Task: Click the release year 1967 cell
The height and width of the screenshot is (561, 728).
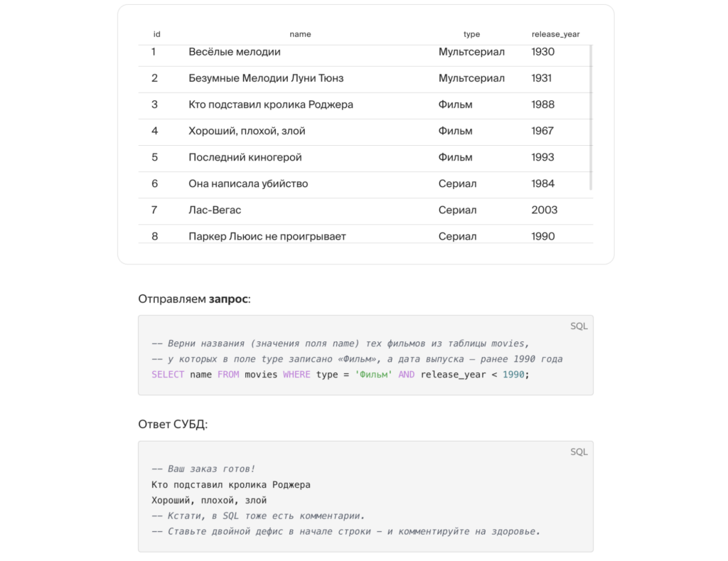Action: point(542,131)
